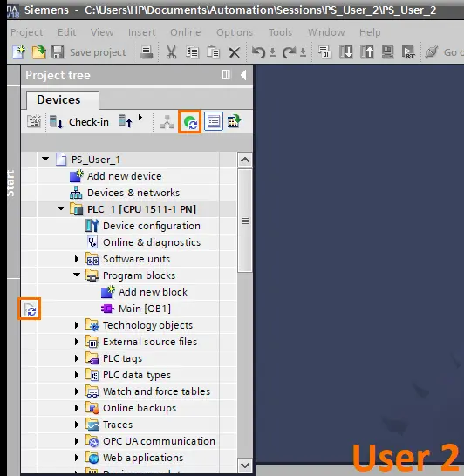Expand the PLC tags folder
Image resolution: width=464 pixels, height=476 pixels.
point(77,358)
